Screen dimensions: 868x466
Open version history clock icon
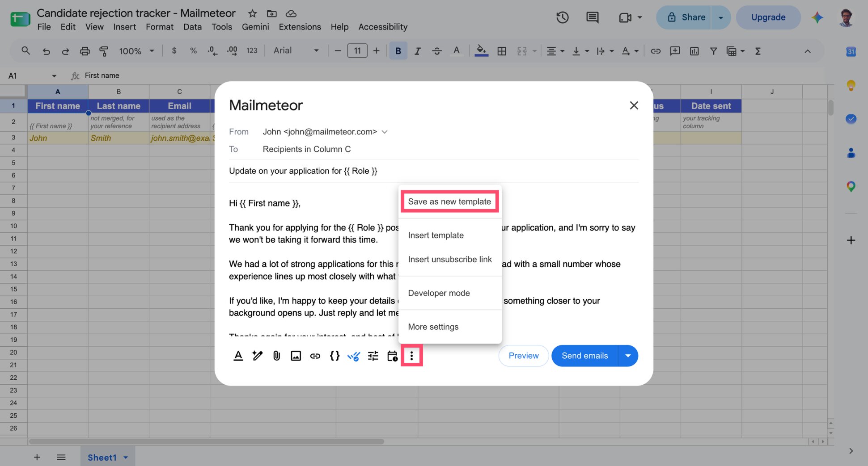[x=562, y=17]
